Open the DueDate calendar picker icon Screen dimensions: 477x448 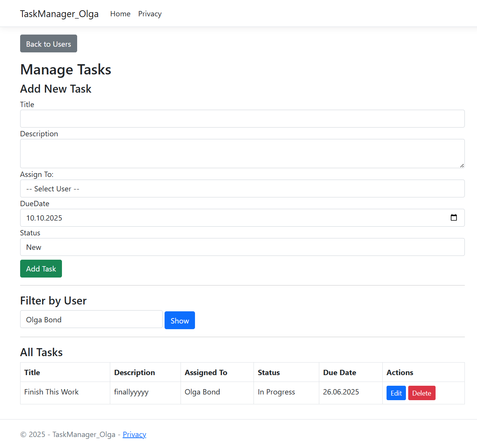click(453, 218)
